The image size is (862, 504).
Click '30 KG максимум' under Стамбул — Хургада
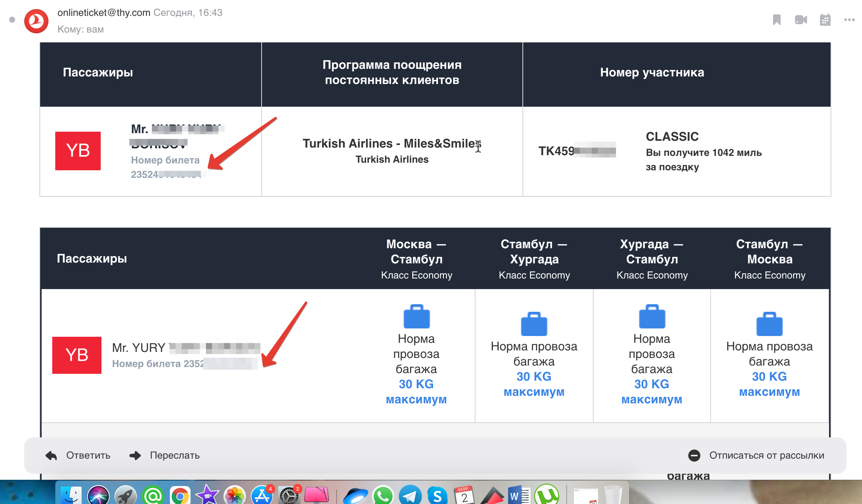534,384
